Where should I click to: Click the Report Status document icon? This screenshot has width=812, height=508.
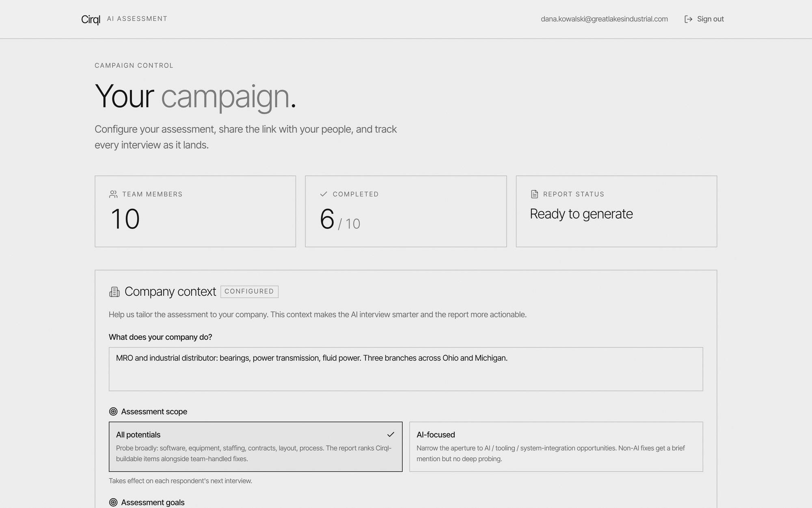pyautogui.click(x=534, y=194)
